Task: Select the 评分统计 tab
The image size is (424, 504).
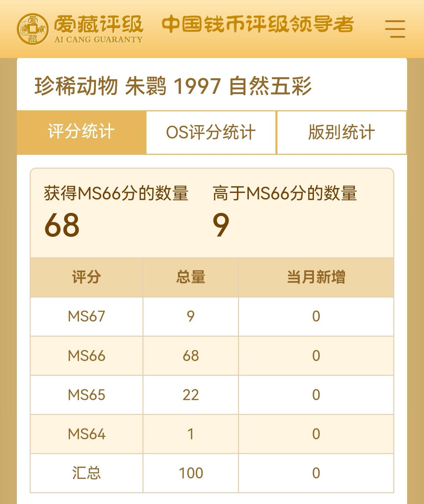Action: pyautogui.click(x=81, y=132)
